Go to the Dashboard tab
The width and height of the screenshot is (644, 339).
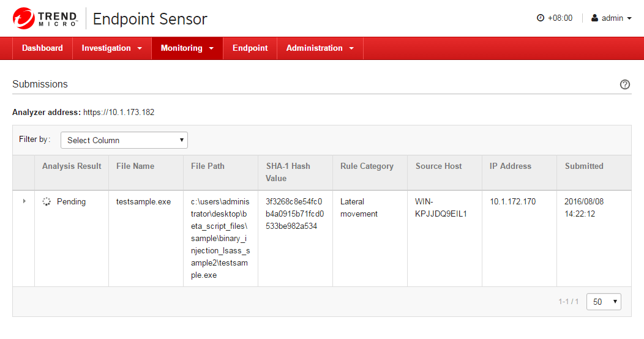tap(42, 48)
